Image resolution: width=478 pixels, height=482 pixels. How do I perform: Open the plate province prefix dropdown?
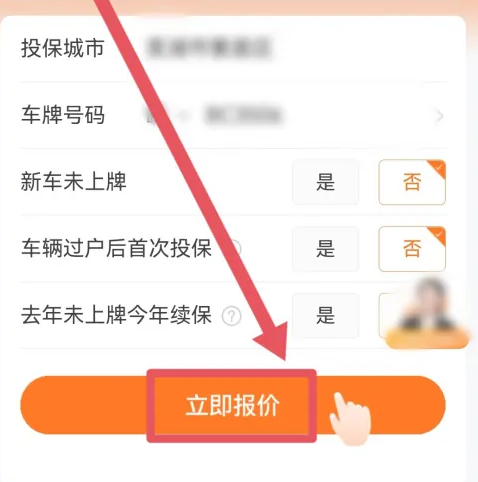click(167, 115)
